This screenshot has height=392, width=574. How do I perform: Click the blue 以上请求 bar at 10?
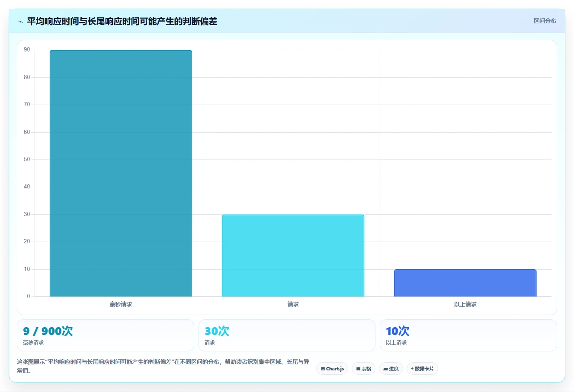pyautogui.click(x=465, y=283)
